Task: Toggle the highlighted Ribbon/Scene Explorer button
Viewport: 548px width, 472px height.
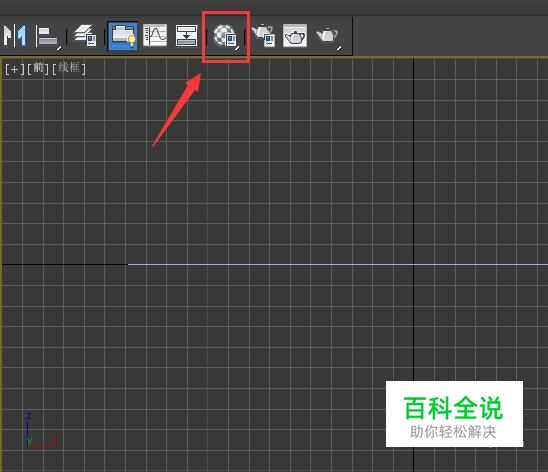Action: [x=123, y=36]
